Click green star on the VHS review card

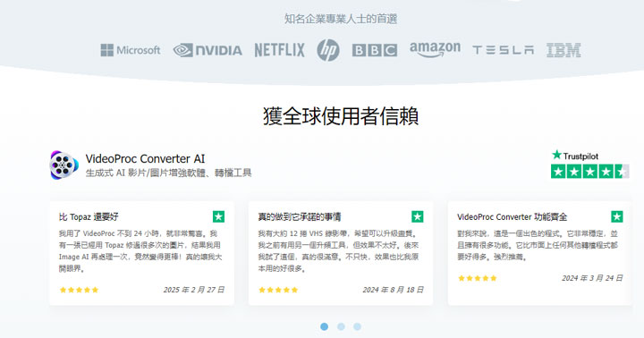(418, 216)
